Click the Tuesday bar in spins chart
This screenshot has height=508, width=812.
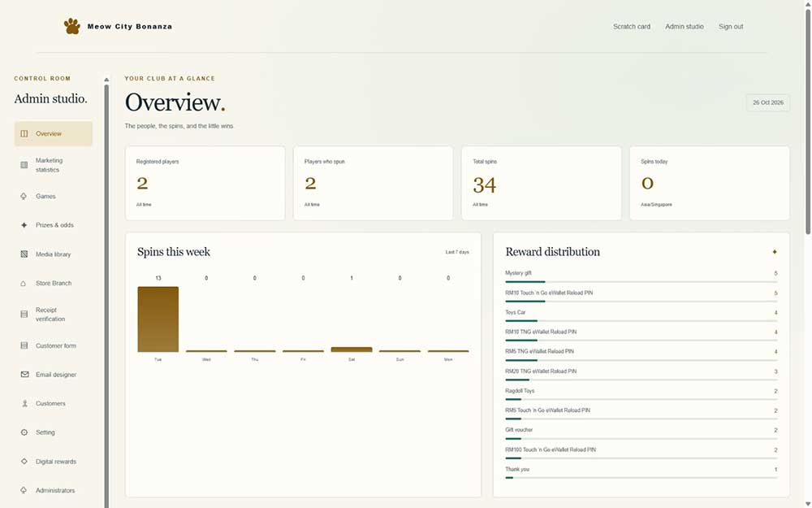coord(158,319)
